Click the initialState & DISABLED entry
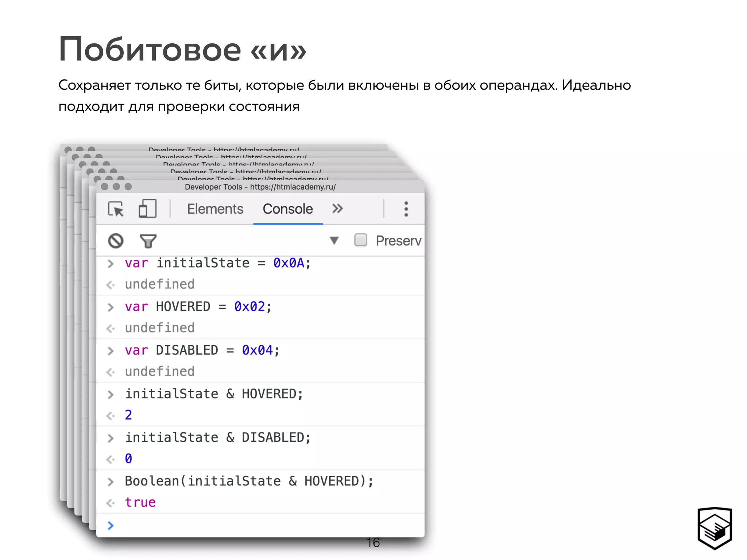 pos(218,437)
